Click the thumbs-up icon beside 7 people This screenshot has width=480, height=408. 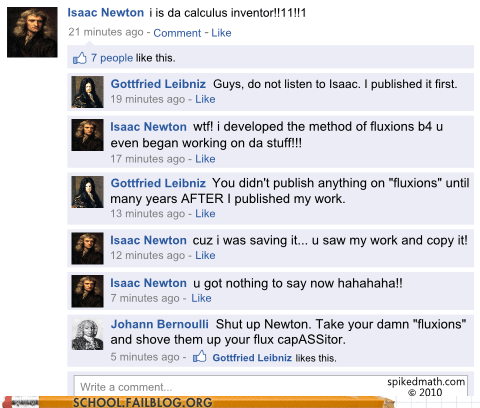point(80,58)
